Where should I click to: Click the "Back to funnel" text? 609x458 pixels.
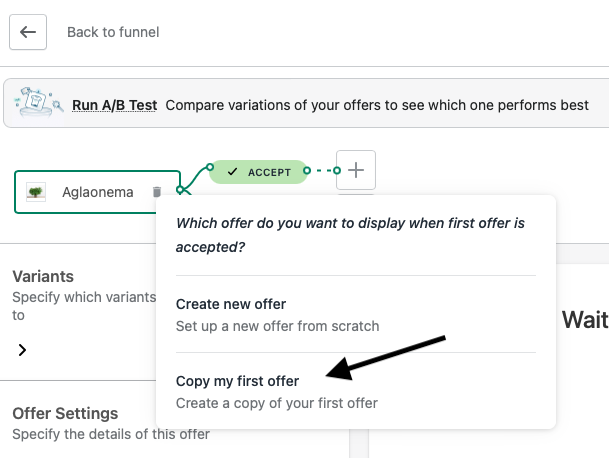[x=113, y=32]
